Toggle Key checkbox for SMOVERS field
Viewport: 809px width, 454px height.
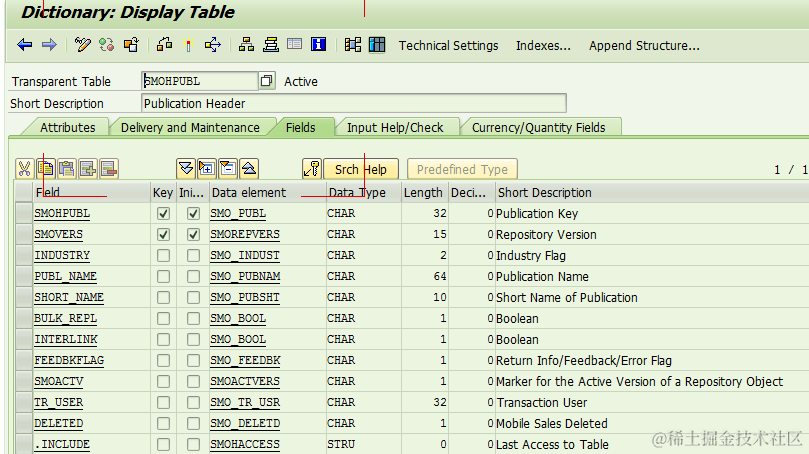[x=164, y=234]
